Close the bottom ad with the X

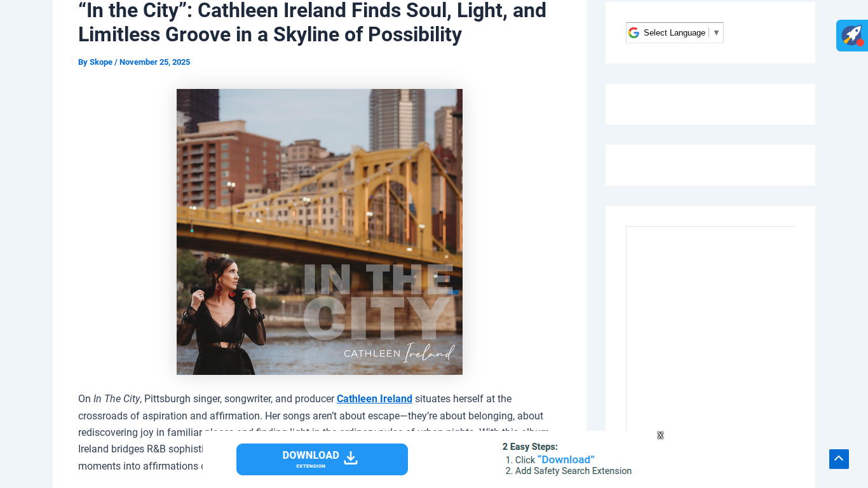pos(660,435)
